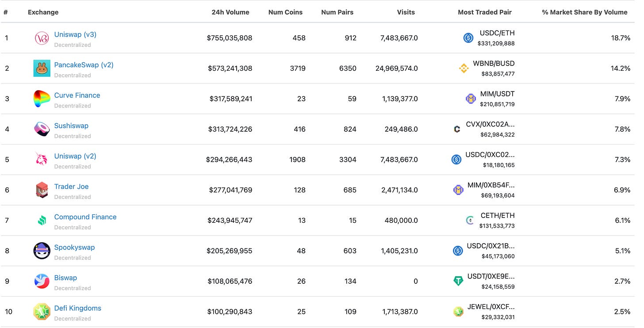This screenshot has width=644, height=328.
Task: Click the CVX icon in Sushiswap row
Action: [457, 129]
